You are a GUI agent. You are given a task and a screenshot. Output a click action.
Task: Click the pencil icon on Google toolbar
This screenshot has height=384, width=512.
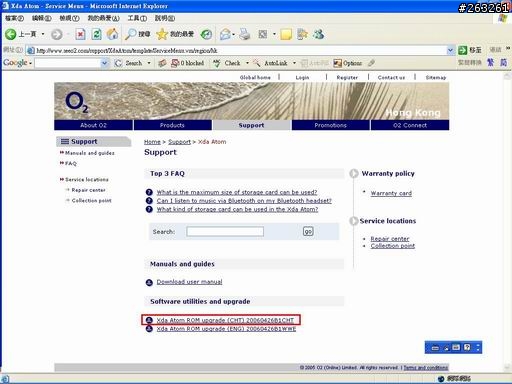[x=372, y=63]
